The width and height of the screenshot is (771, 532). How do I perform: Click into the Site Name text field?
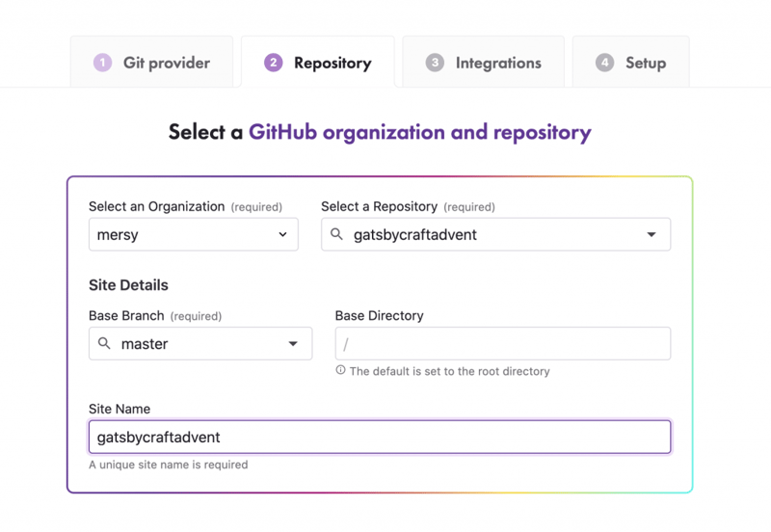pyautogui.click(x=380, y=437)
